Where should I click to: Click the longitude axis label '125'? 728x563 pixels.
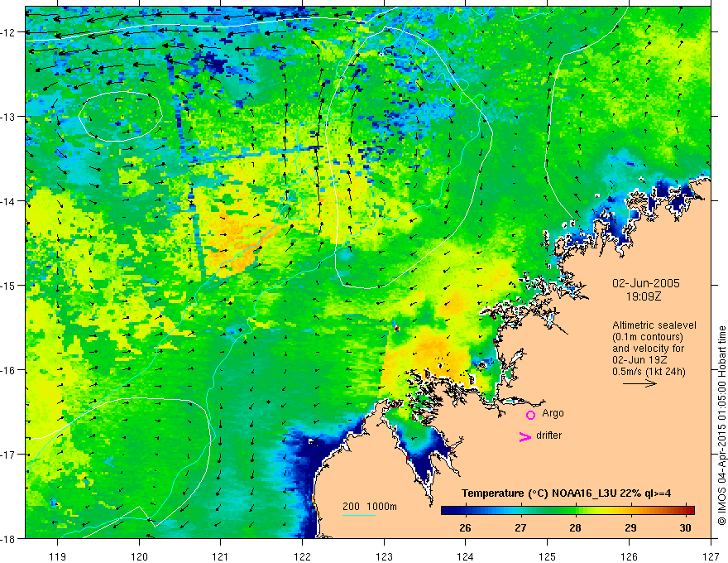coord(548,556)
